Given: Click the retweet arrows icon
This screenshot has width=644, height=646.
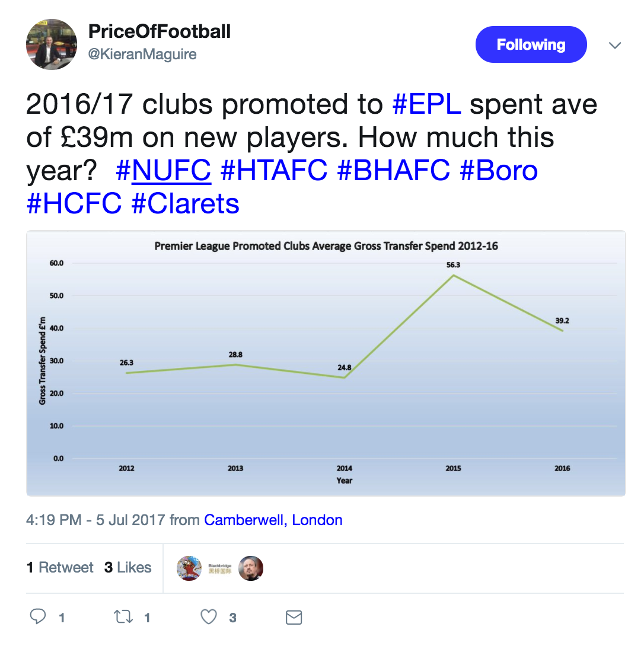Looking at the screenshot, I should (123, 617).
